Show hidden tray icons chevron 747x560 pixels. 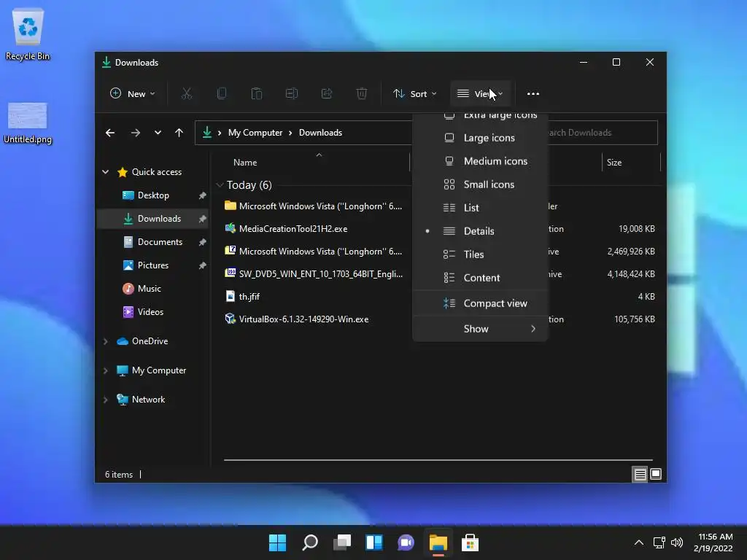coord(639,542)
